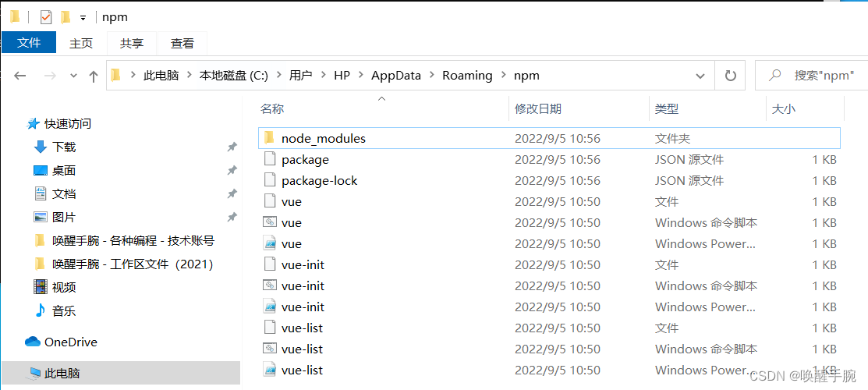Click the pin icon beside 文档
868x390 pixels.
click(x=232, y=194)
